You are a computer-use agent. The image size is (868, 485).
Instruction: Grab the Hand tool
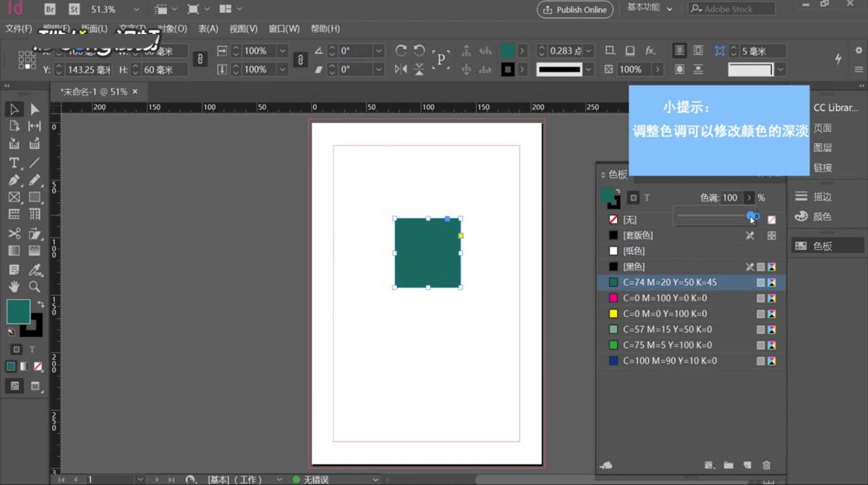(x=13, y=287)
